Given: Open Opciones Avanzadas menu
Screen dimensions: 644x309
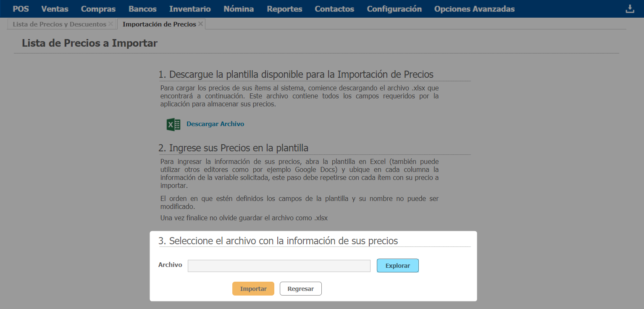Looking at the screenshot, I should point(474,9).
